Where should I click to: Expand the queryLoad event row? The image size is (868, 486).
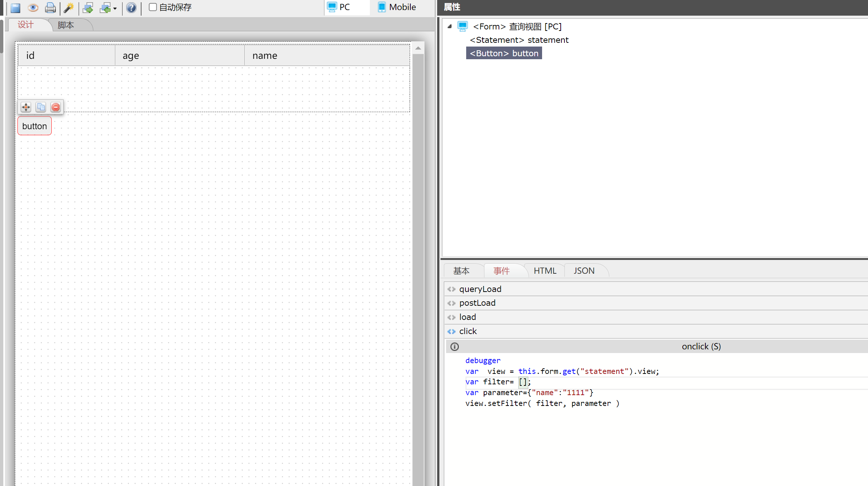coord(480,289)
